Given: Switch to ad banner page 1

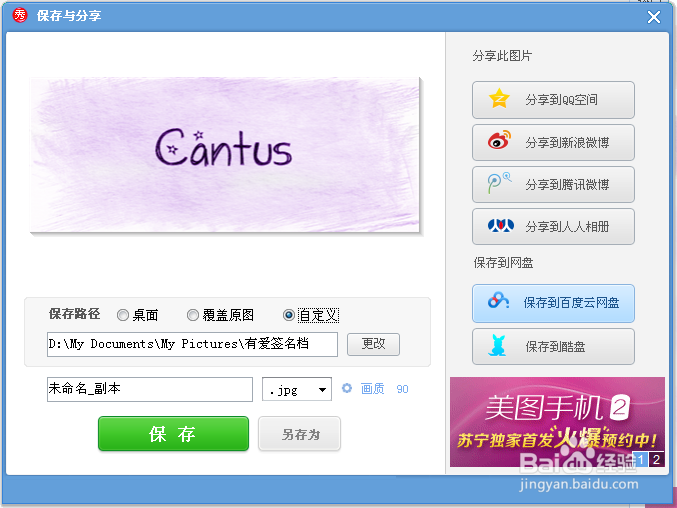Looking at the screenshot, I should point(641,459).
